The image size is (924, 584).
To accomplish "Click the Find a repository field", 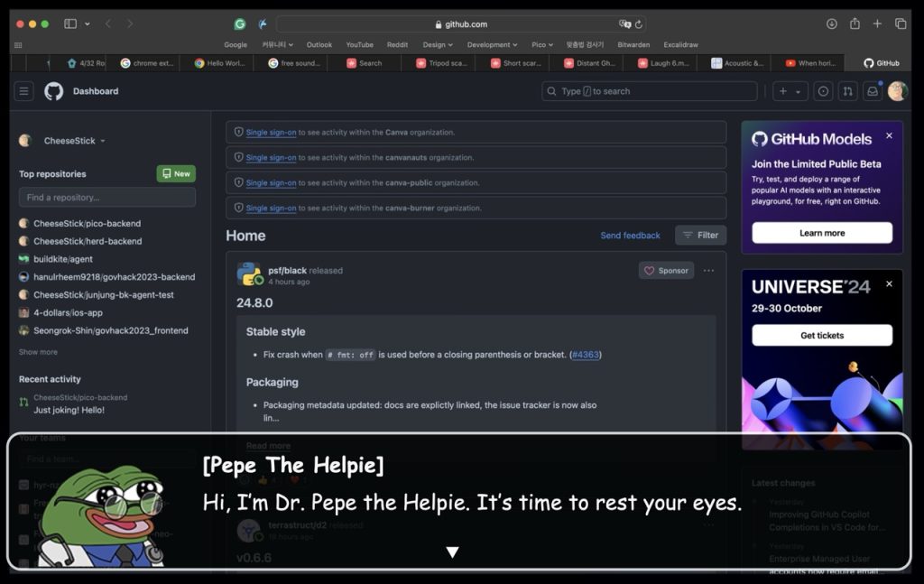I will coord(107,198).
